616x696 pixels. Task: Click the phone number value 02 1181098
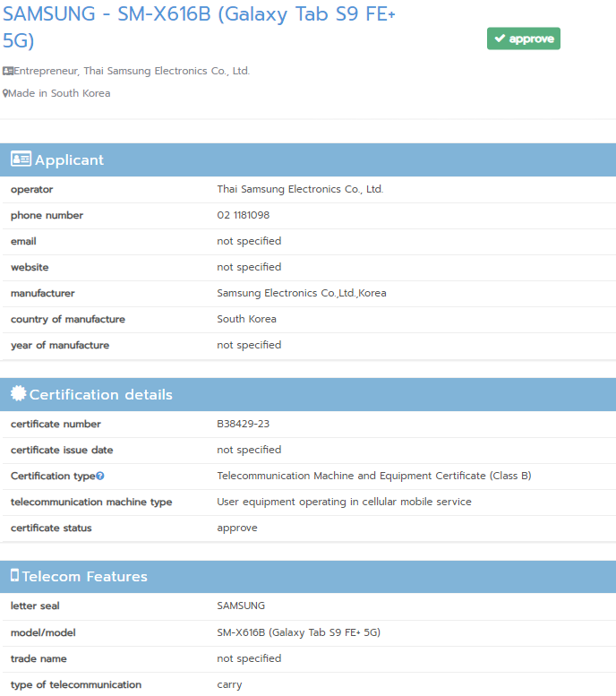(243, 215)
